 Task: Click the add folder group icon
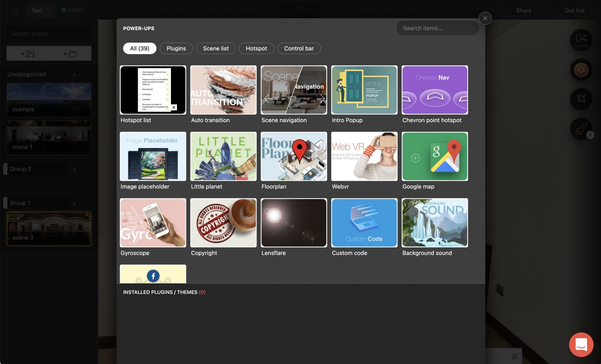click(70, 54)
